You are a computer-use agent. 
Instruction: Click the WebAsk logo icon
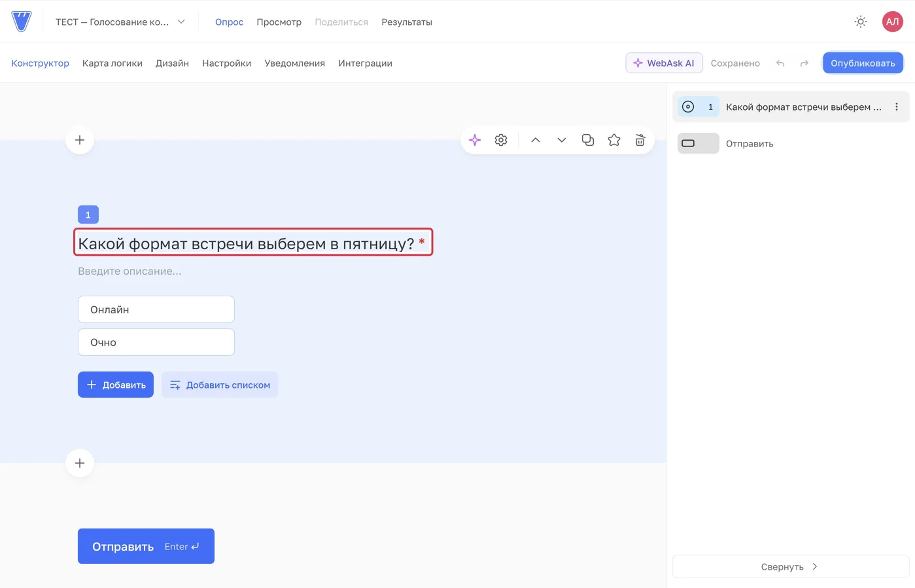[22, 22]
